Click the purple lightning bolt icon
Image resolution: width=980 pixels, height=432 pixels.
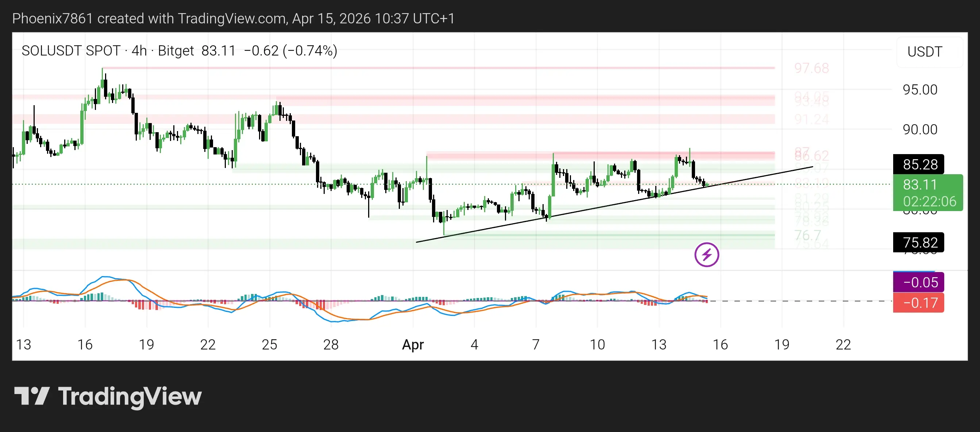point(706,255)
